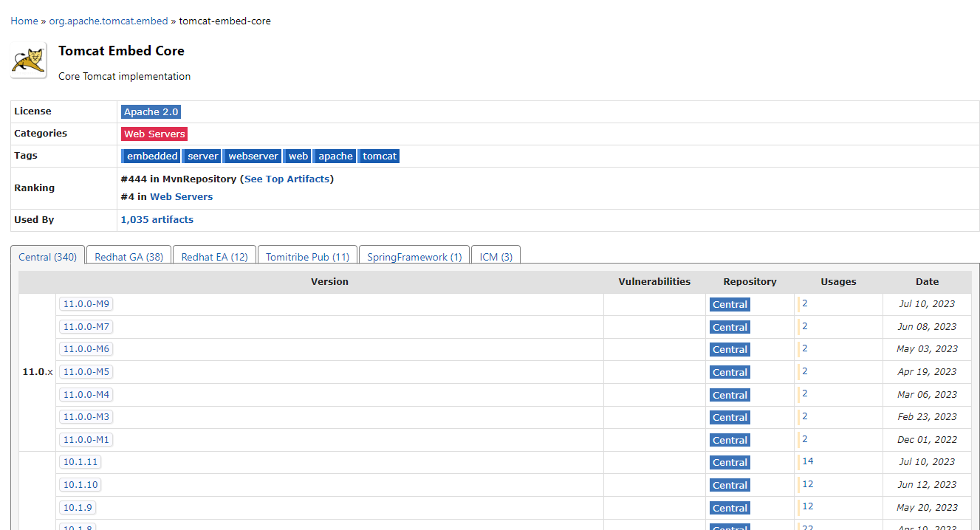Open version 11.0.0-M4

pyautogui.click(x=86, y=394)
